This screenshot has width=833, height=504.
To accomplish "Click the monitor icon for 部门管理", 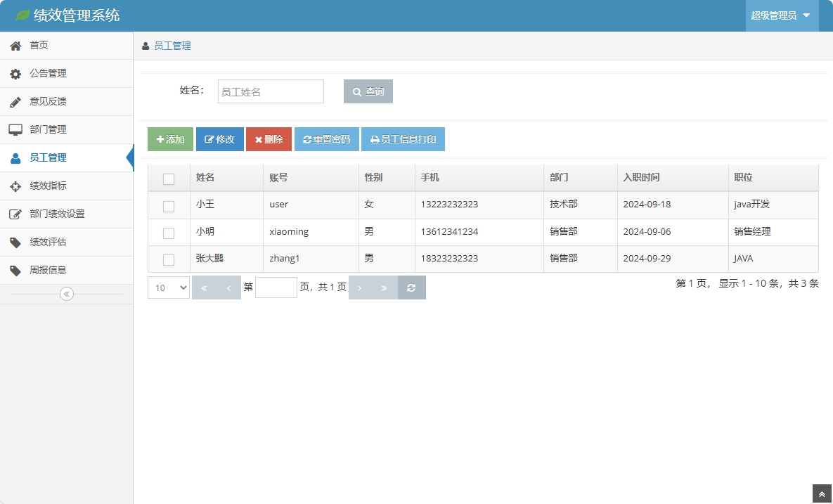I will point(15,130).
